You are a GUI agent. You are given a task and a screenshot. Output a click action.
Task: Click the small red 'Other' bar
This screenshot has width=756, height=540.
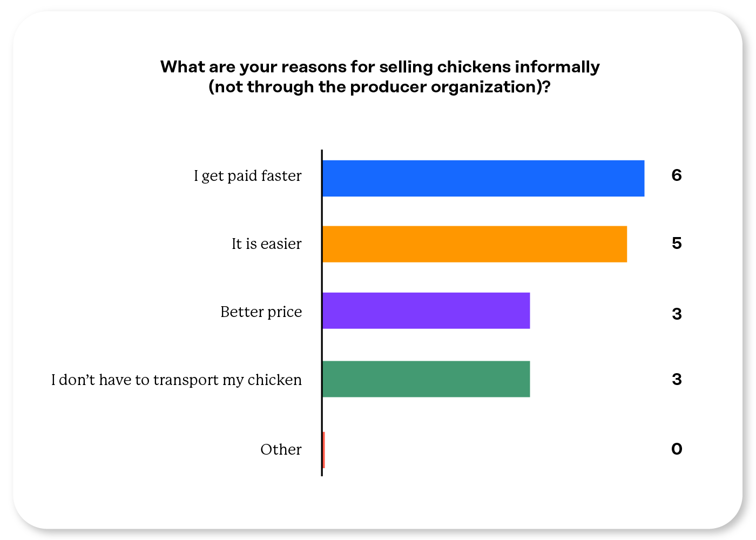coord(323,450)
